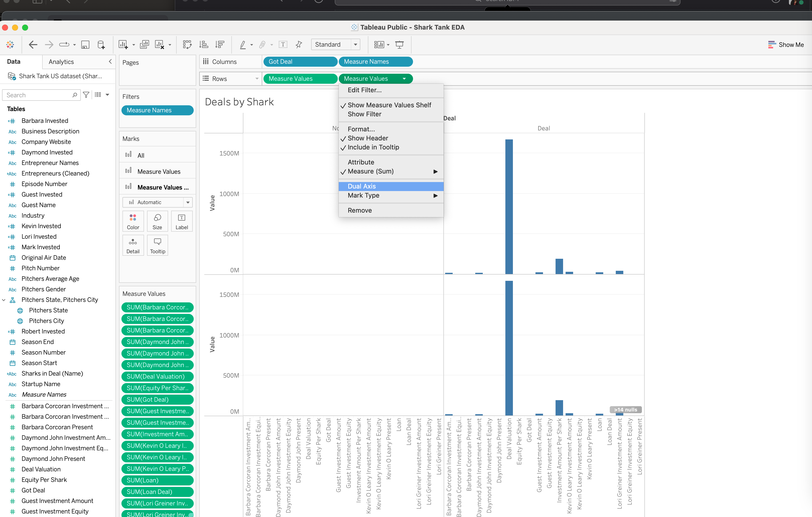The height and width of the screenshot is (517, 812).
Task: Click the >14 nulls indicator
Action: [625, 409]
